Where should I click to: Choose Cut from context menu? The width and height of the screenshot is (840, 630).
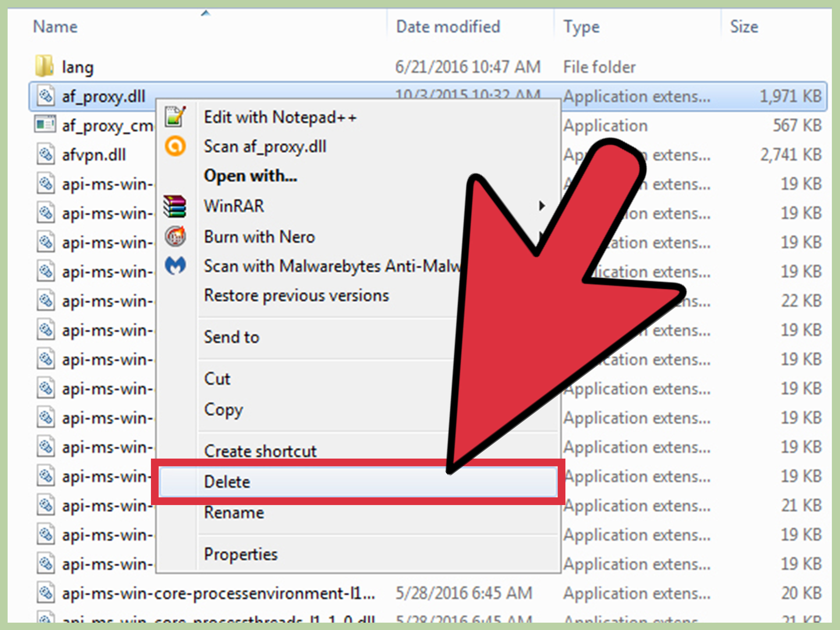point(217,379)
